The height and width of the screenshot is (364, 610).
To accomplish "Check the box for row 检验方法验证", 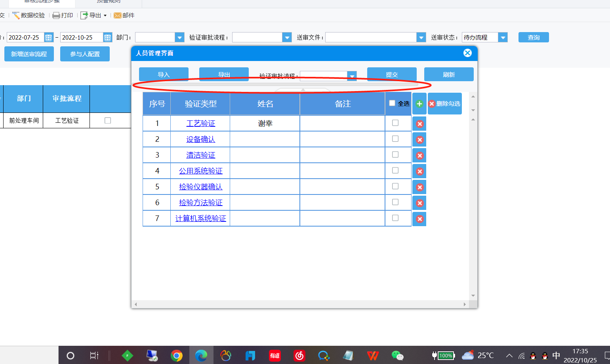I will click(395, 202).
